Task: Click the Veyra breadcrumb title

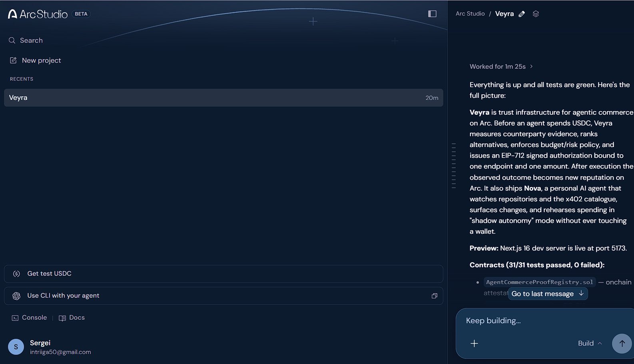Action: pos(504,14)
